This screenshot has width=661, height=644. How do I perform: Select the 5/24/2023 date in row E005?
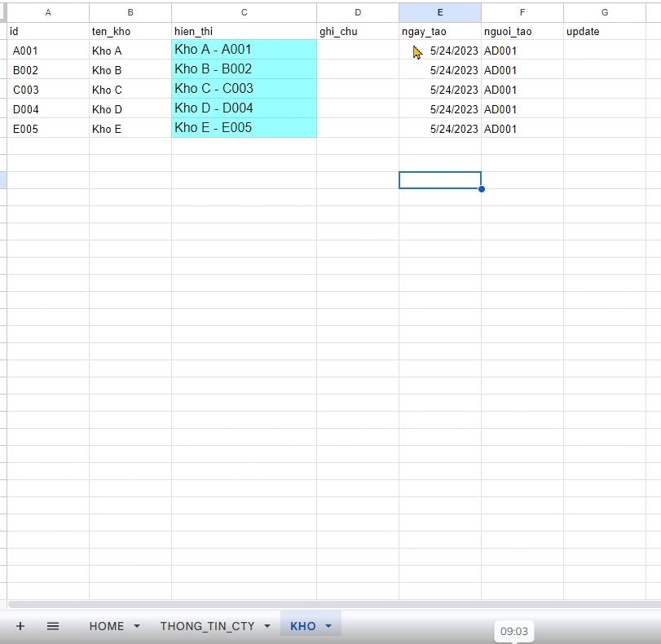[440, 129]
